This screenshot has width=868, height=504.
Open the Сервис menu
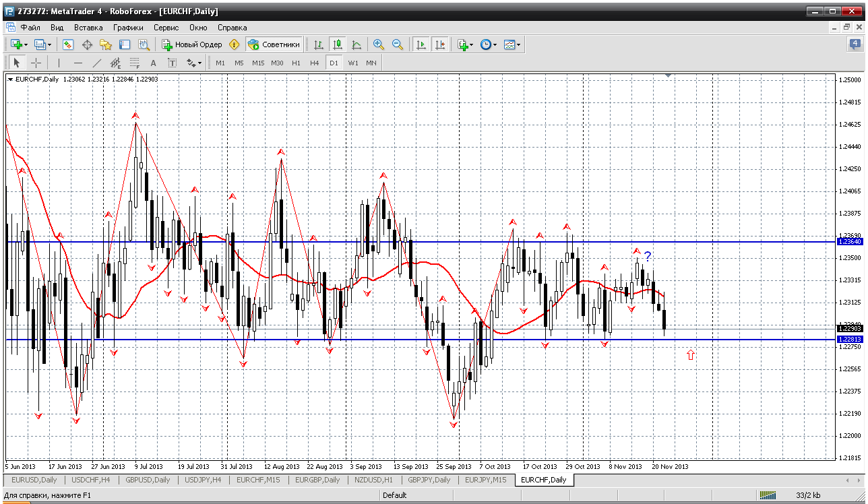click(166, 28)
